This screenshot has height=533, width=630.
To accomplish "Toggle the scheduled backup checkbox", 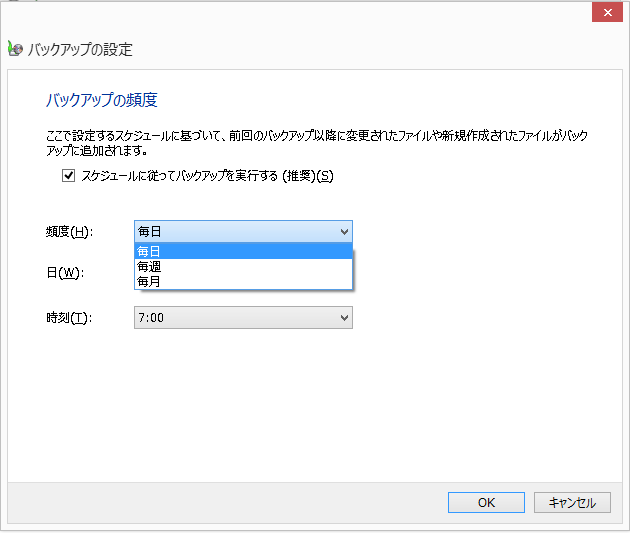I will [69, 176].
